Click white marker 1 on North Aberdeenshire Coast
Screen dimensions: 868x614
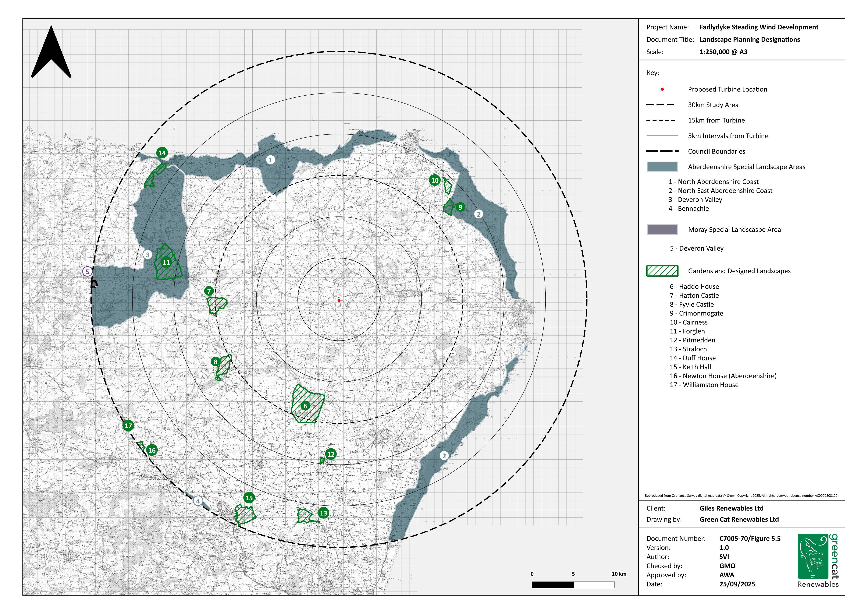click(x=270, y=160)
